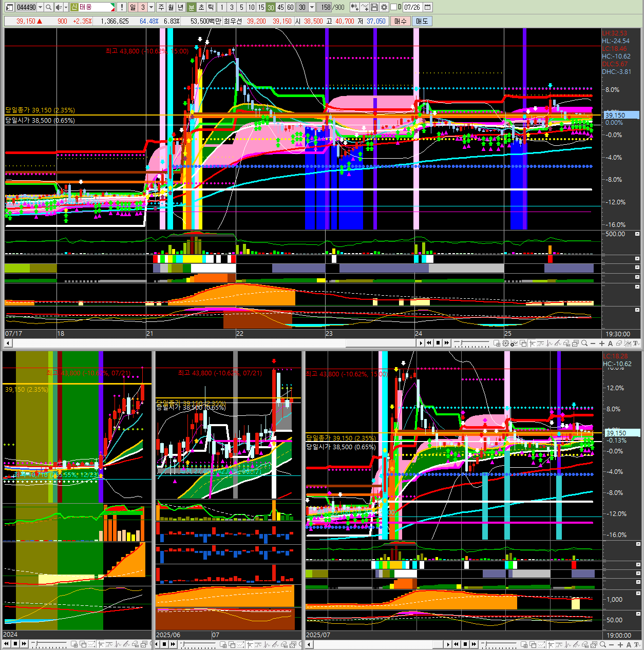Screen dimensions: 644x650
Task: Click the stock name field 태웅
Action: tap(93, 7)
